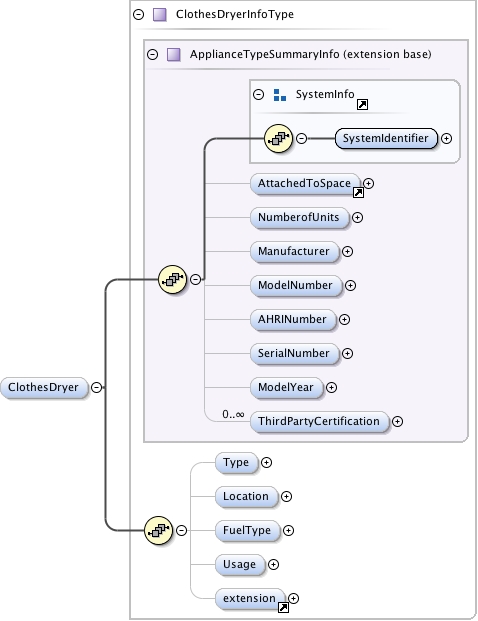Expand the extension element
The image size is (478, 621).
tap(293, 598)
